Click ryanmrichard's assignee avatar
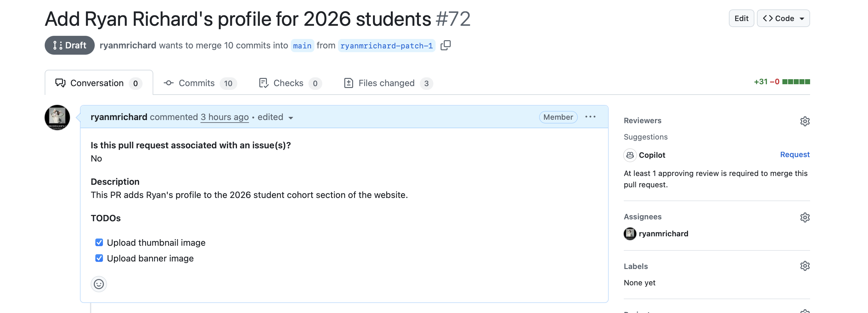 [630, 233]
